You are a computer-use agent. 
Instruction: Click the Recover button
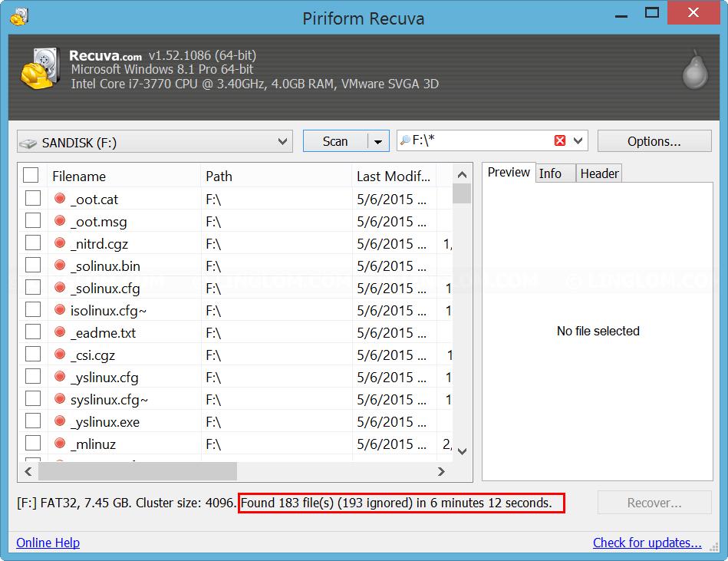[x=654, y=503]
